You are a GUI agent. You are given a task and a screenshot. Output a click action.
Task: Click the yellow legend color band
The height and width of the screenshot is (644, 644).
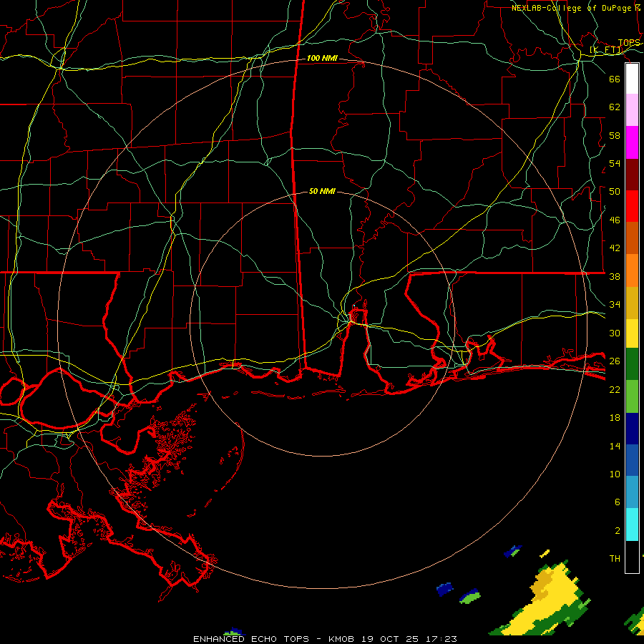click(x=632, y=333)
